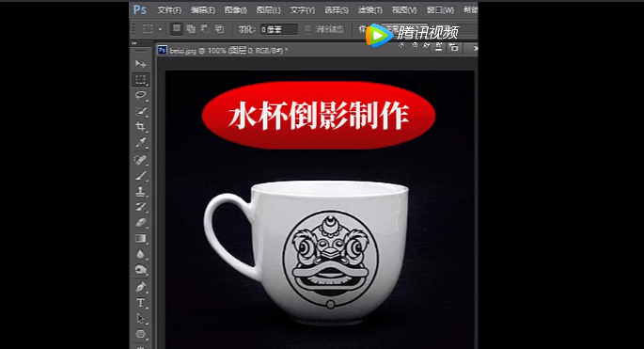Select the Crop tool
The height and width of the screenshot is (349, 644).
pyautogui.click(x=140, y=127)
